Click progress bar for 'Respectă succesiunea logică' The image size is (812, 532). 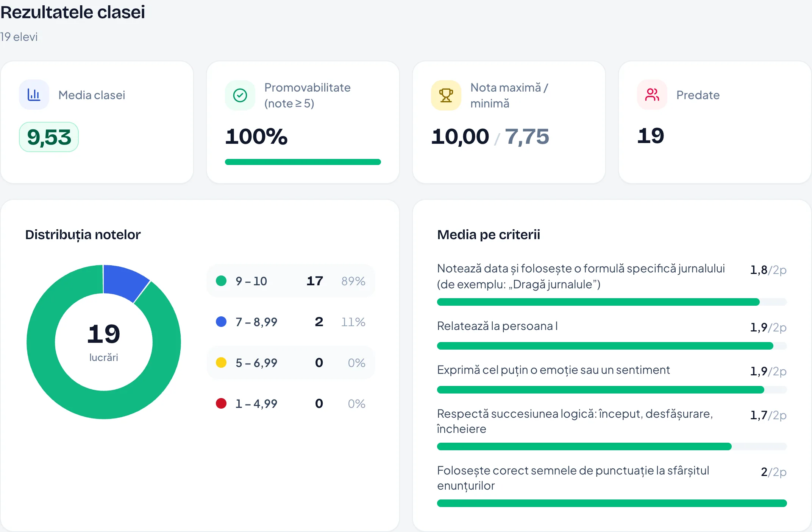[612, 446]
